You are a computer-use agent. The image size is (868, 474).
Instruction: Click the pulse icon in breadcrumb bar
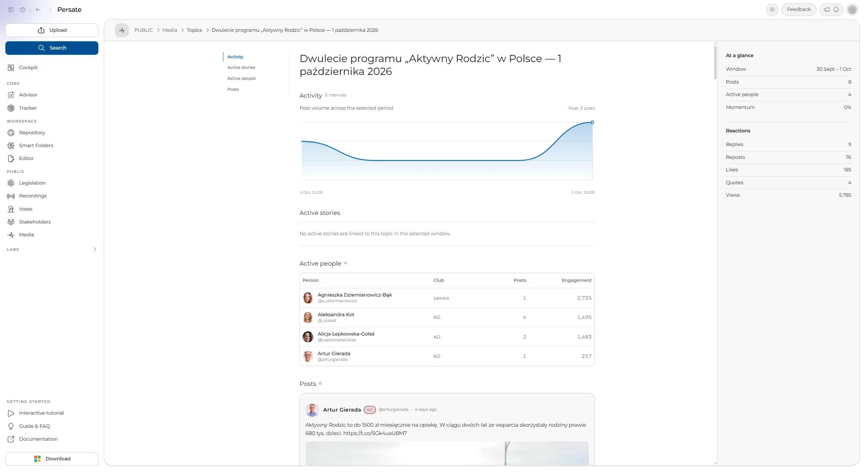[x=122, y=30]
